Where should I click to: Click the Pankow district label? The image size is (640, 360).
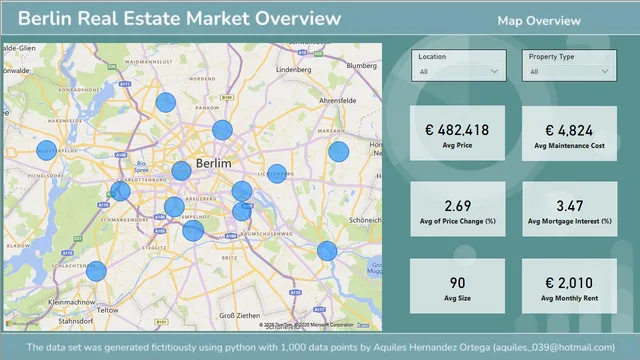click(207, 108)
